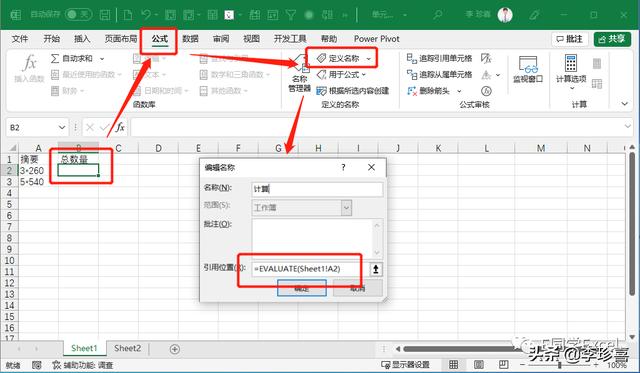
Task: Click Remove Arrows (删除箭头)
Action: pyautogui.click(x=429, y=91)
